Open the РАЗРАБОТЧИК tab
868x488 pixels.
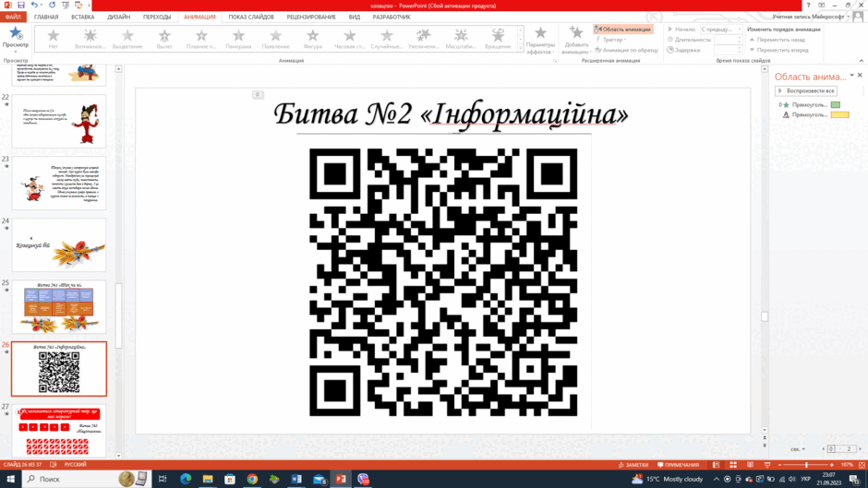click(392, 18)
